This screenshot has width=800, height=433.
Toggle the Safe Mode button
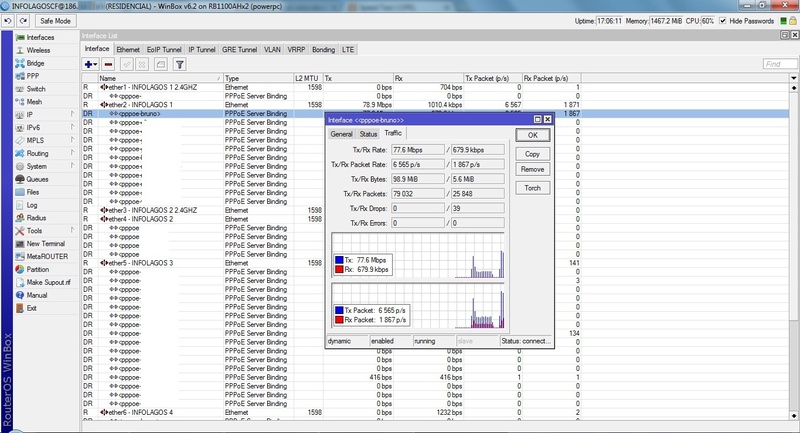[54, 20]
